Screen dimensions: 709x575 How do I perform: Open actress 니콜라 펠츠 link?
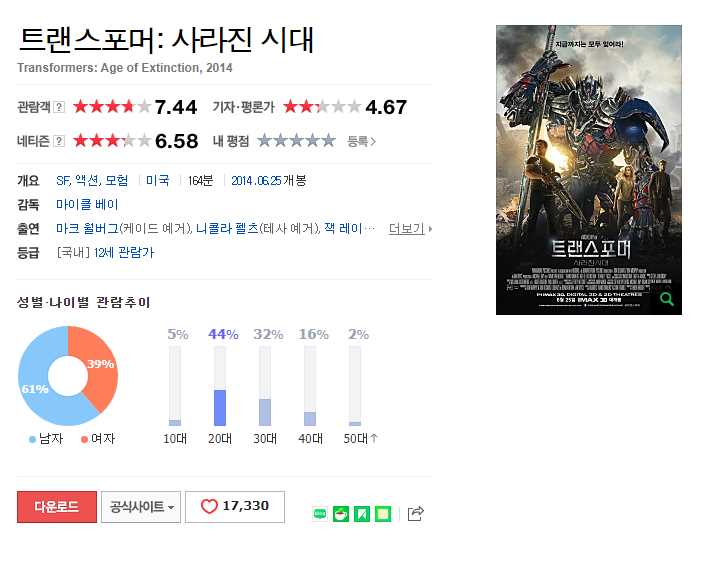[x=227, y=229]
